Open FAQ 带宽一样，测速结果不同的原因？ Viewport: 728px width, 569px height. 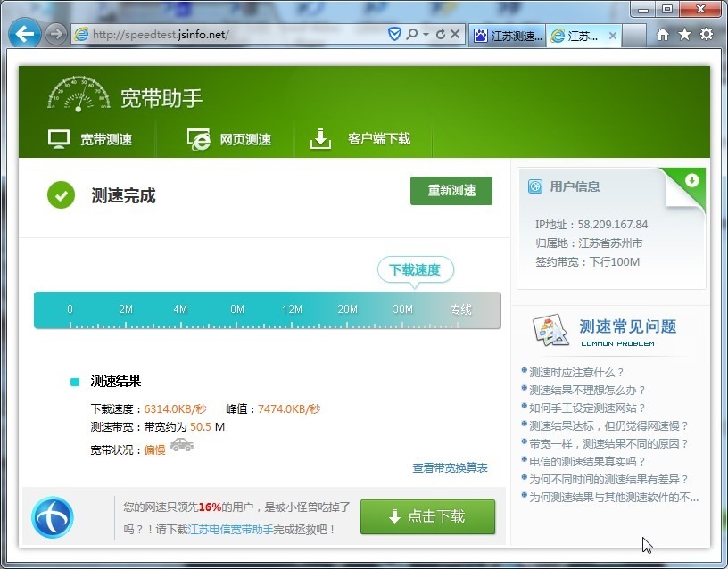(x=608, y=443)
